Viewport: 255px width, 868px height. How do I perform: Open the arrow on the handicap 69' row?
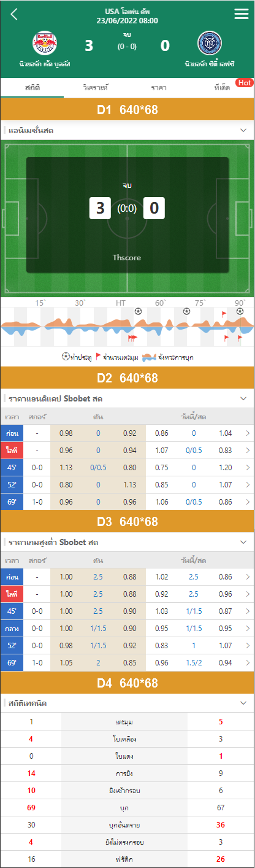tap(248, 502)
